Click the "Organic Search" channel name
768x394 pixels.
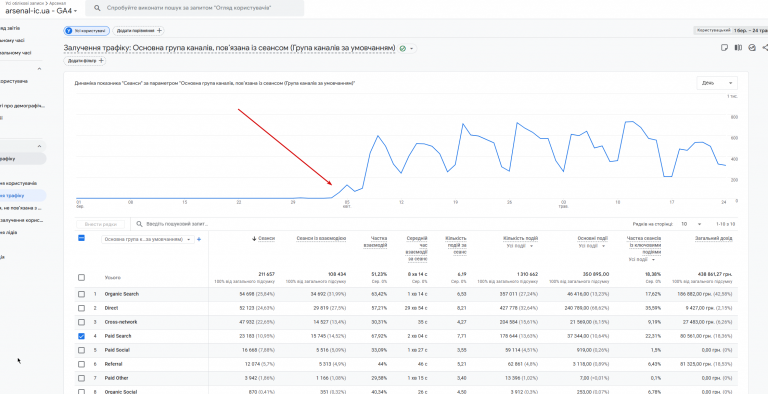[x=121, y=294]
